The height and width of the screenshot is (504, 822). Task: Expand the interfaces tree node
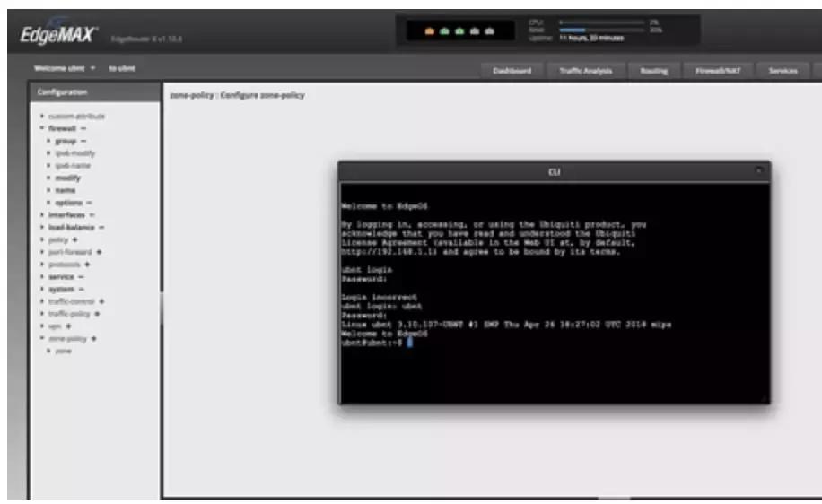tap(42, 215)
